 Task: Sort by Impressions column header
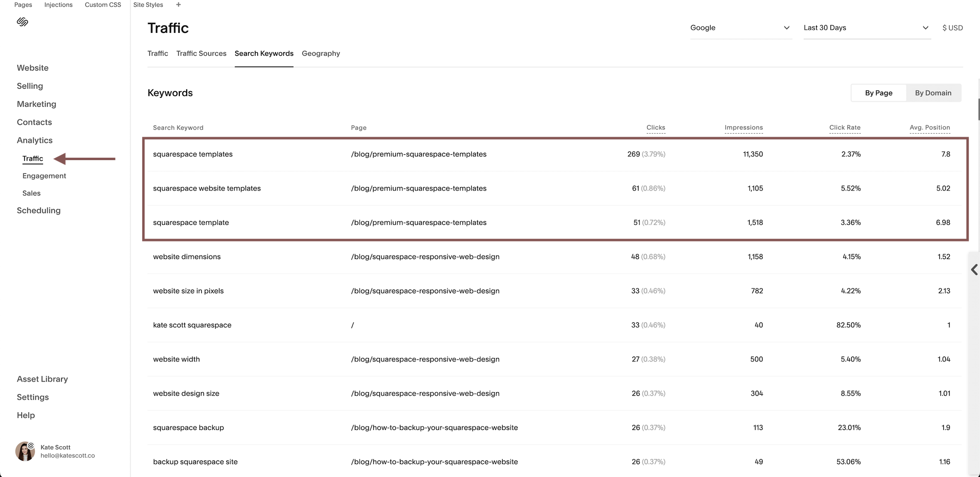point(744,128)
